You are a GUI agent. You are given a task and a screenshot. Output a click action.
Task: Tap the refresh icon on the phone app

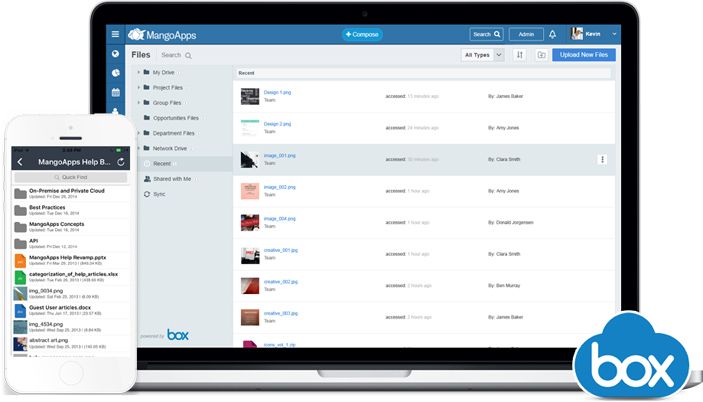tap(121, 162)
